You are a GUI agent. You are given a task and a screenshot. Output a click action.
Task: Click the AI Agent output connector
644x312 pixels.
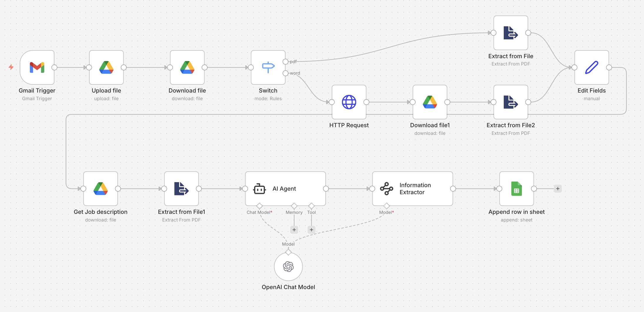pos(326,189)
